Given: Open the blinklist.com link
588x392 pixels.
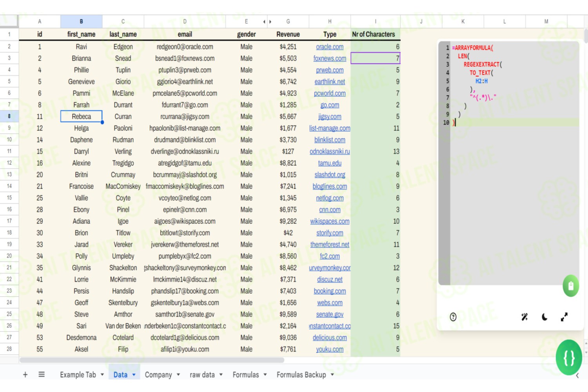Looking at the screenshot, I should [x=330, y=140].
